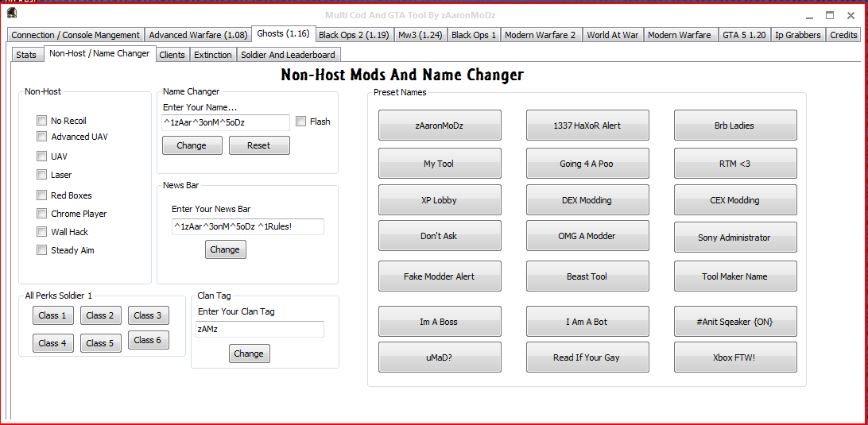Switch to Modern Warfare tab
This screenshot has height=425, width=868.
click(x=680, y=35)
